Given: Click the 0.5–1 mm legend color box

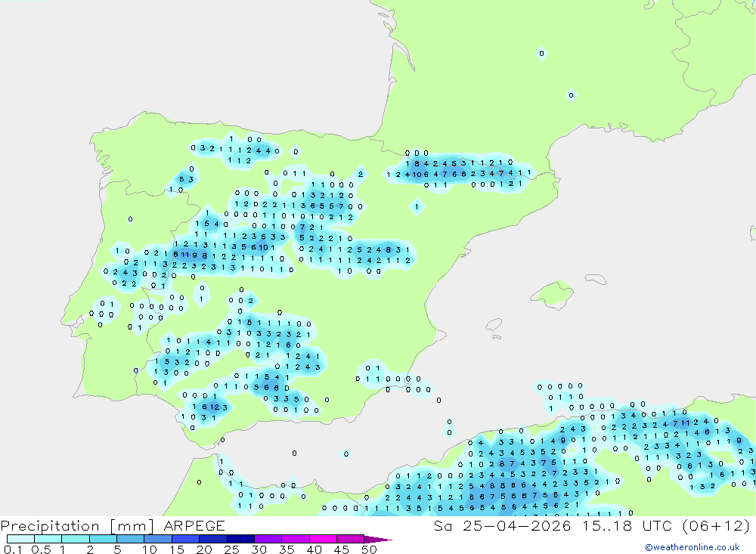Looking at the screenshot, I should click(x=48, y=539).
